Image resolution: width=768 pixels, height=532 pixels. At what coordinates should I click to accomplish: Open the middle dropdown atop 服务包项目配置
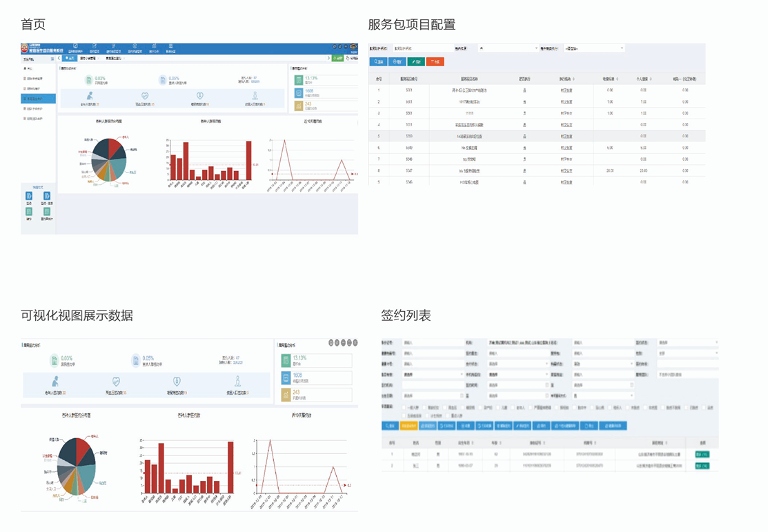coord(509,48)
